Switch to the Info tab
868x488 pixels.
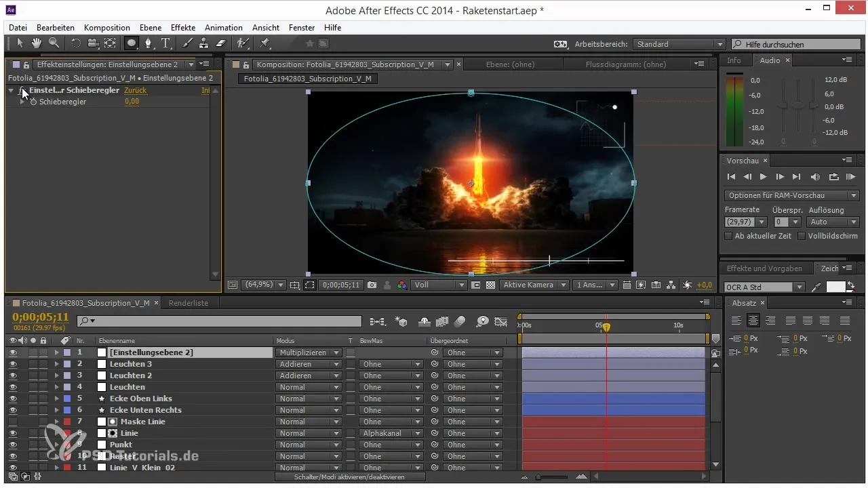(734, 60)
